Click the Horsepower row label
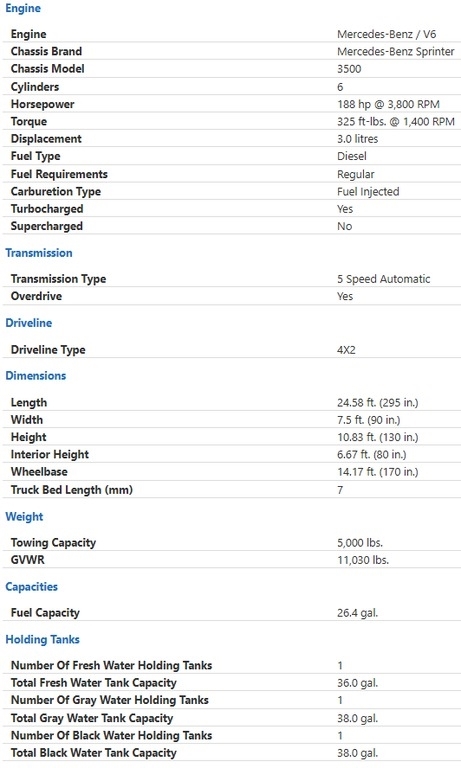461x768 pixels. tap(43, 104)
